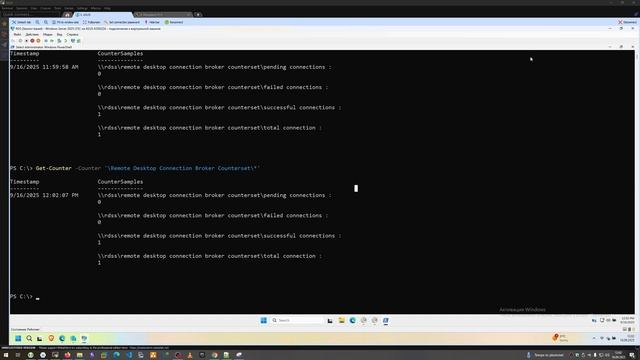Click the host Windows Start button
The width and height of the screenshot is (640, 360).
click(6, 356)
